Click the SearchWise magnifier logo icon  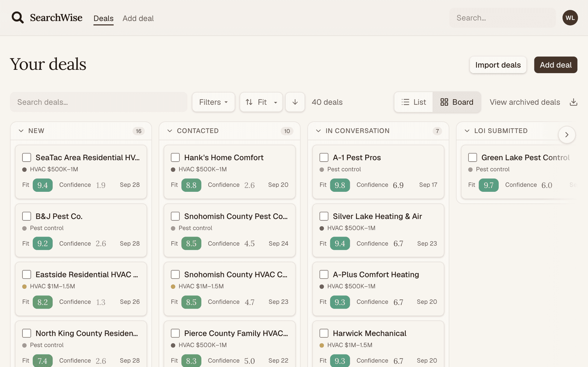pos(17,18)
